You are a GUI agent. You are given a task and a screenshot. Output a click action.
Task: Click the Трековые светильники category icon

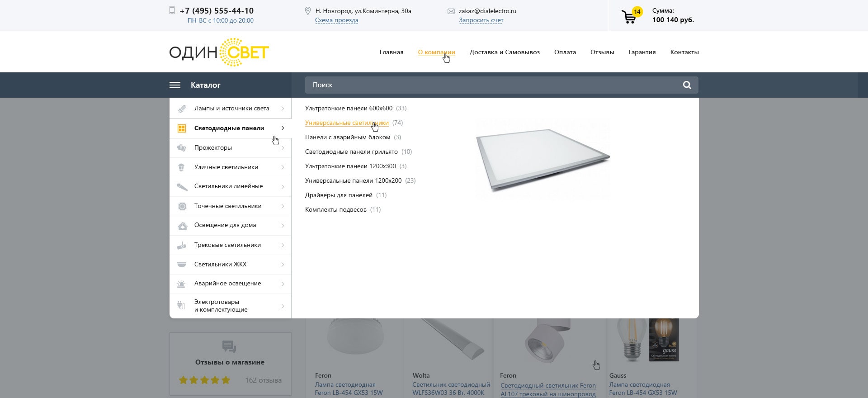click(182, 245)
